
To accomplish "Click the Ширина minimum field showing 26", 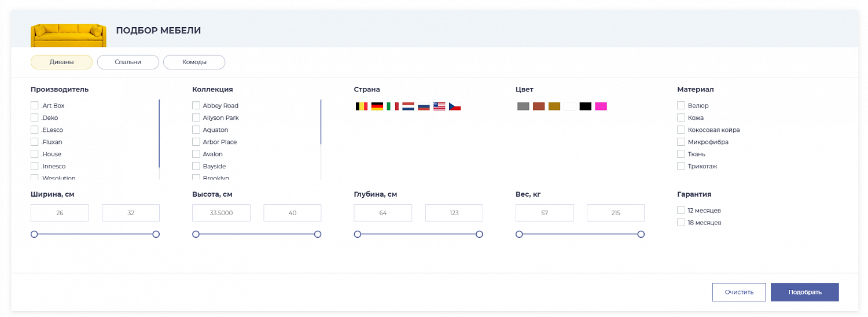I will tap(60, 213).
